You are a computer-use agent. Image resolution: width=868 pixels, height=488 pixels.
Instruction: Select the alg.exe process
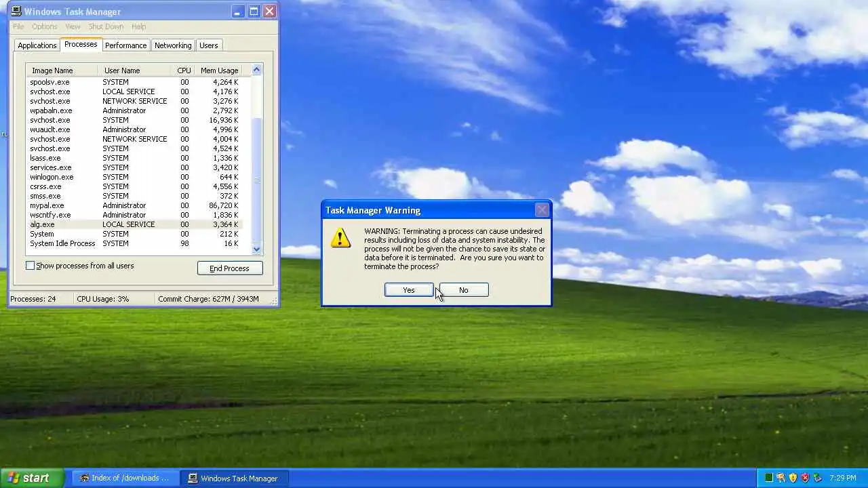(134, 224)
